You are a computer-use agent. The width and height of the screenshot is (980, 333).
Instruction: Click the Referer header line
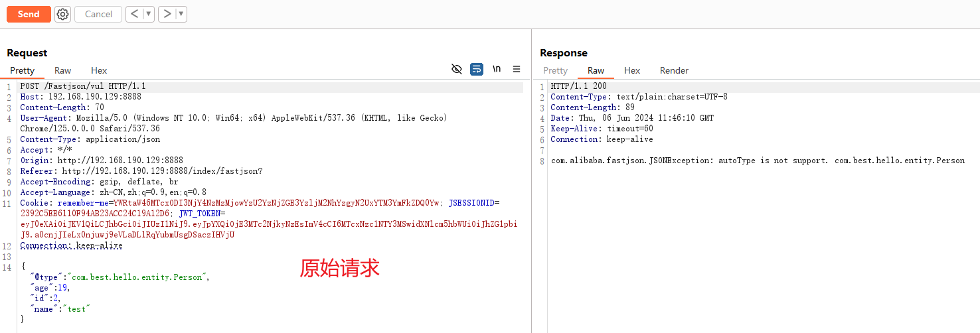pyautogui.click(x=141, y=171)
